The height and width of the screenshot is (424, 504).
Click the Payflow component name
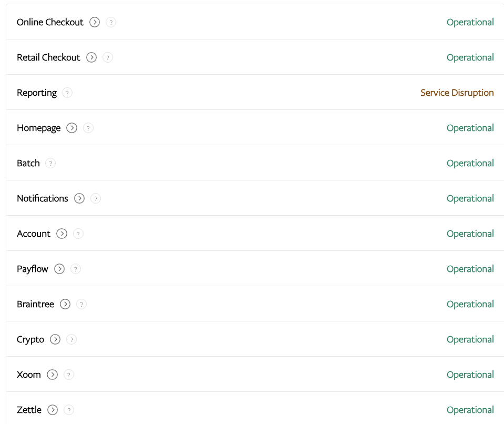point(33,269)
